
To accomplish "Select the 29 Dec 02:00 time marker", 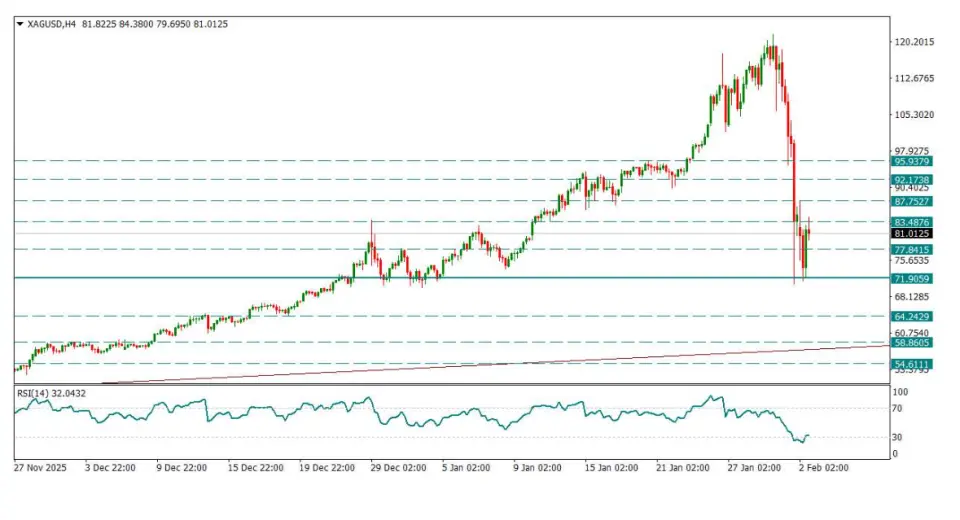I will point(398,467).
